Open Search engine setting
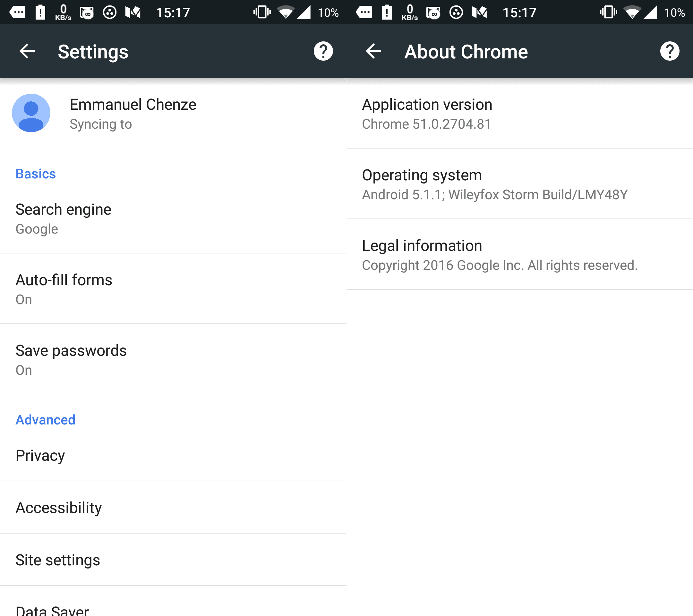The width and height of the screenshot is (693, 616). (x=173, y=219)
